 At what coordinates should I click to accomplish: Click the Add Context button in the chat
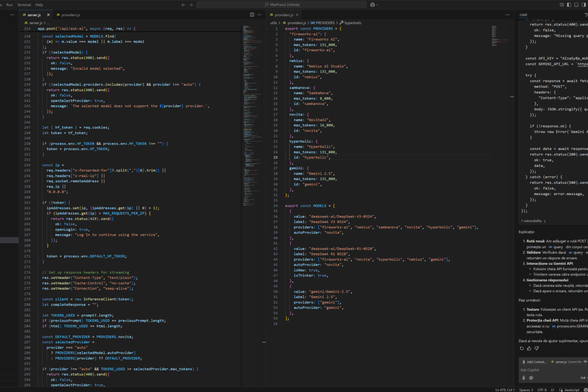coord(534,362)
